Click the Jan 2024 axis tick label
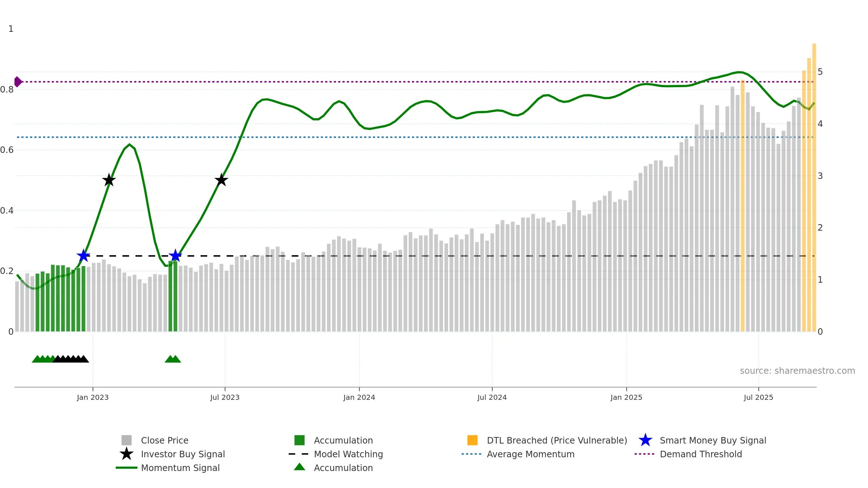This screenshot has width=868, height=488. coord(359,397)
